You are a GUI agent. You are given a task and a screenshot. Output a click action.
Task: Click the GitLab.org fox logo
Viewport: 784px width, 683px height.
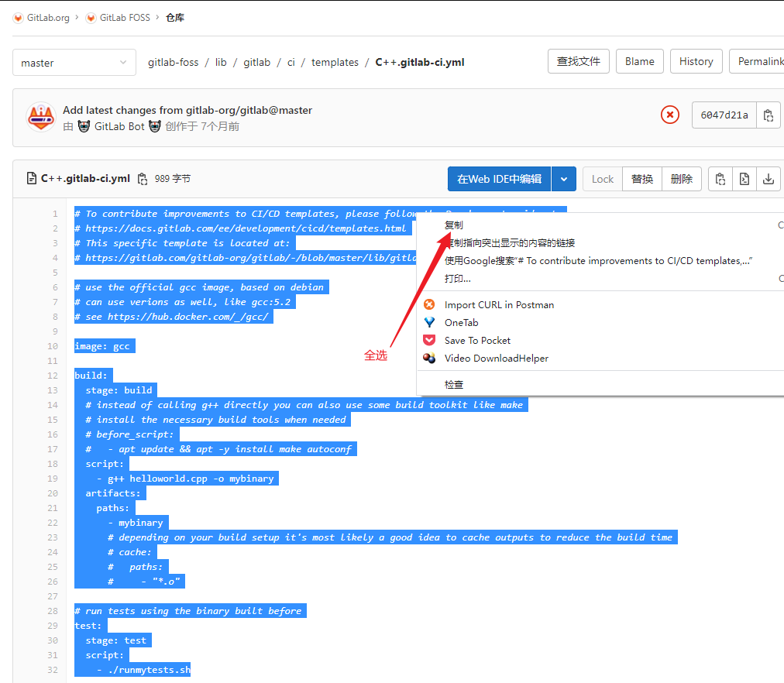17,17
